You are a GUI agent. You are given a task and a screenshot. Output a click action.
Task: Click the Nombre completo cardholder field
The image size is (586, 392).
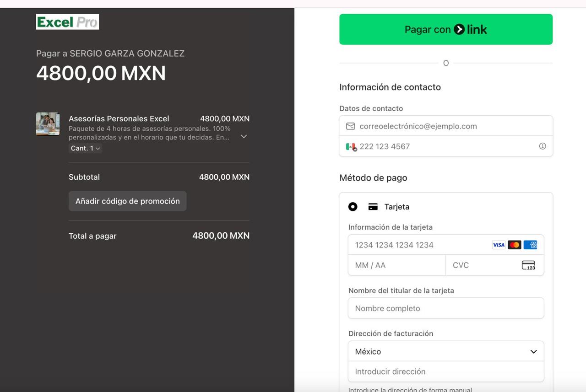[446, 308]
